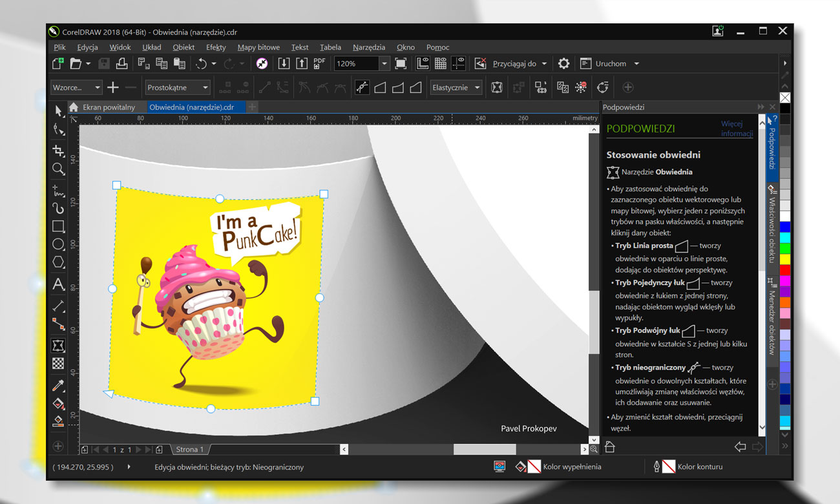Viewport: 840px width, 504px height.
Task: Open the Plik menu
Action: click(x=60, y=47)
